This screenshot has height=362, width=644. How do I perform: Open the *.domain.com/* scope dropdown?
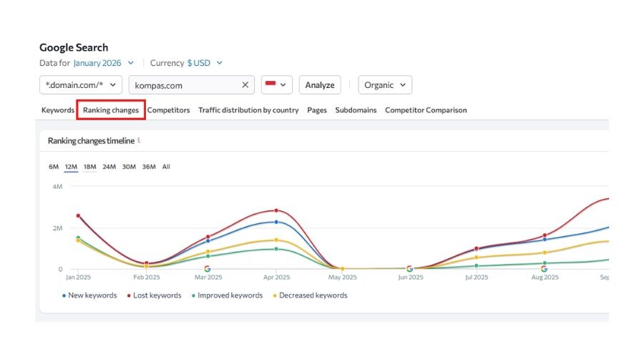(x=81, y=85)
